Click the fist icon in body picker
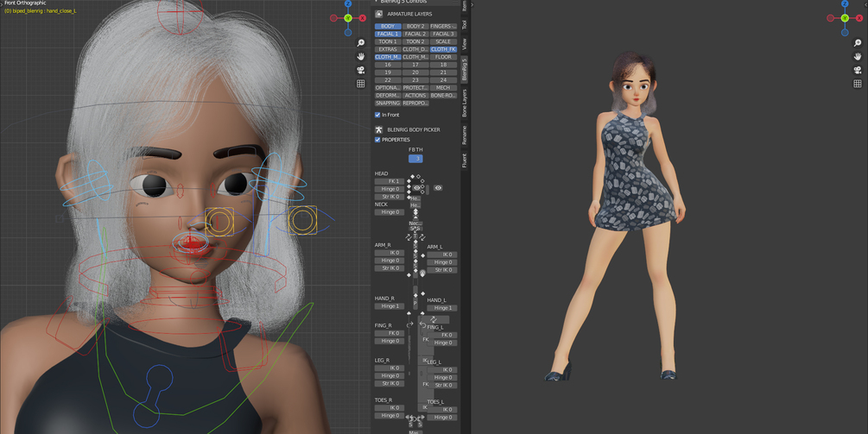The height and width of the screenshot is (434, 868). coord(422,274)
